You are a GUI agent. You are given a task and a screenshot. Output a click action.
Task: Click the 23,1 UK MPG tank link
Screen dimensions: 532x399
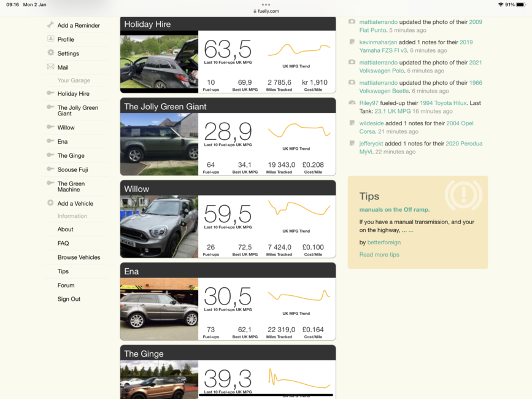[393, 111]
